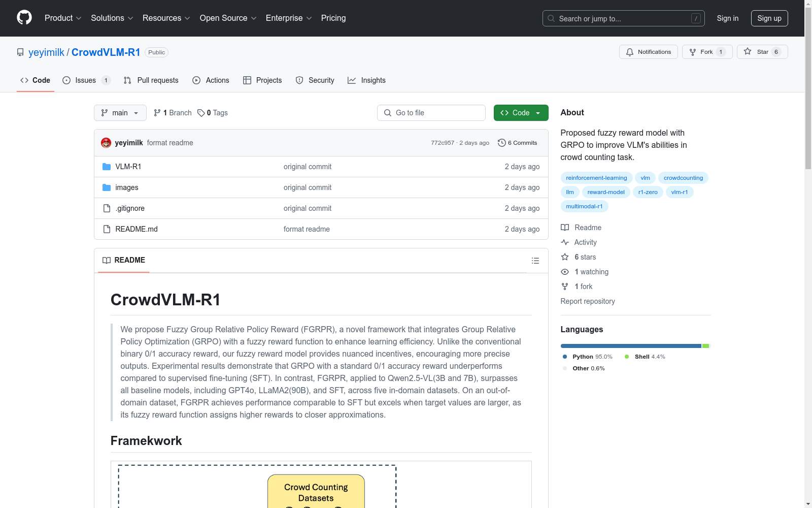Click the Notifications bell icon
This screenshot has width=812, height=508.
coord(630,52)
